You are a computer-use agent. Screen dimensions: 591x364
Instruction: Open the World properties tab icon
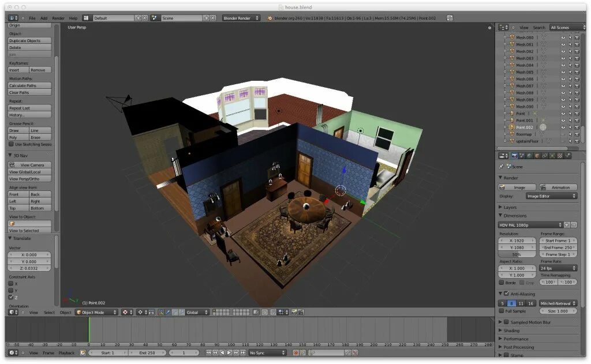click(x=529, y=156)
